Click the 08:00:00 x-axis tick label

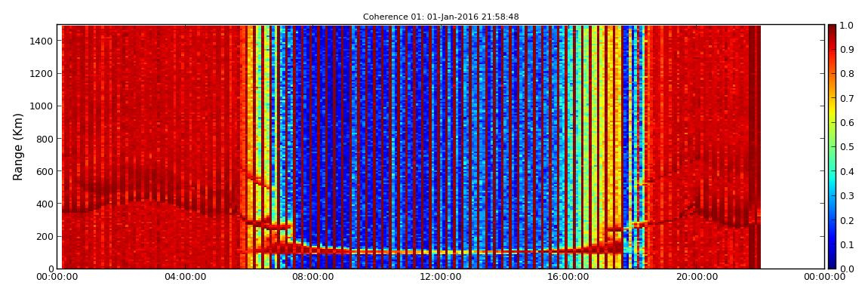pos(313,277)
